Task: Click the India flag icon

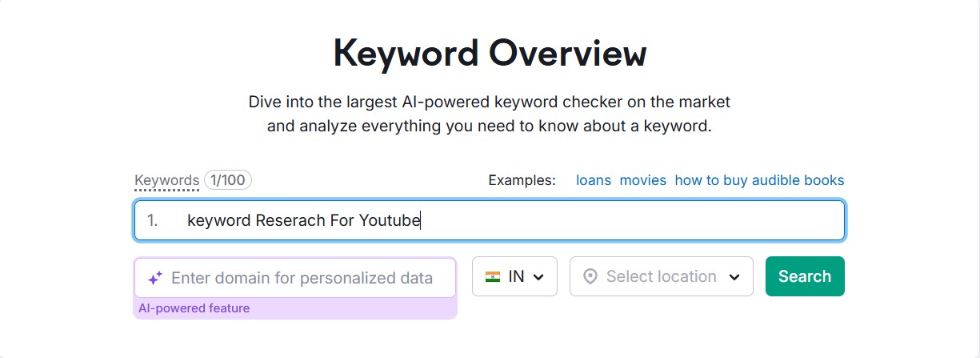Action: point(493,276)
